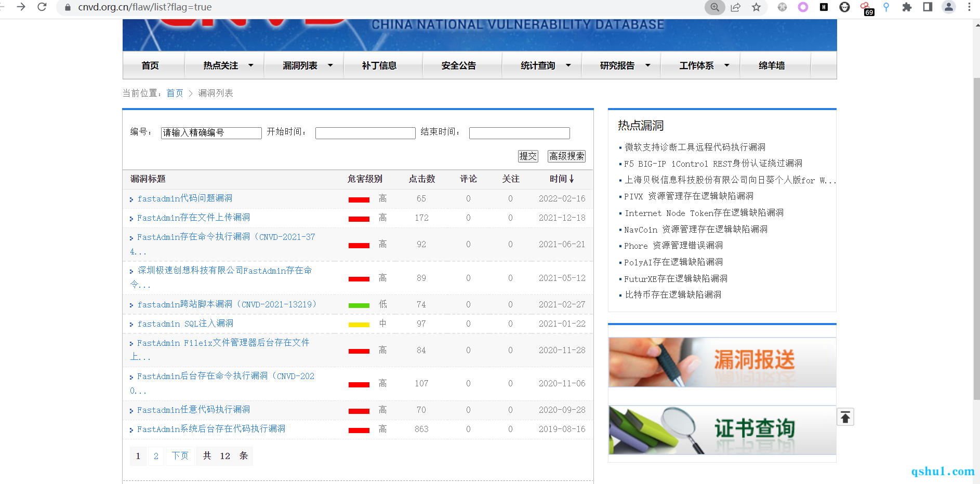Click the click count 863
Viewport: 980px width, 484px height.
pyautogui.click(x=421, y=429)
